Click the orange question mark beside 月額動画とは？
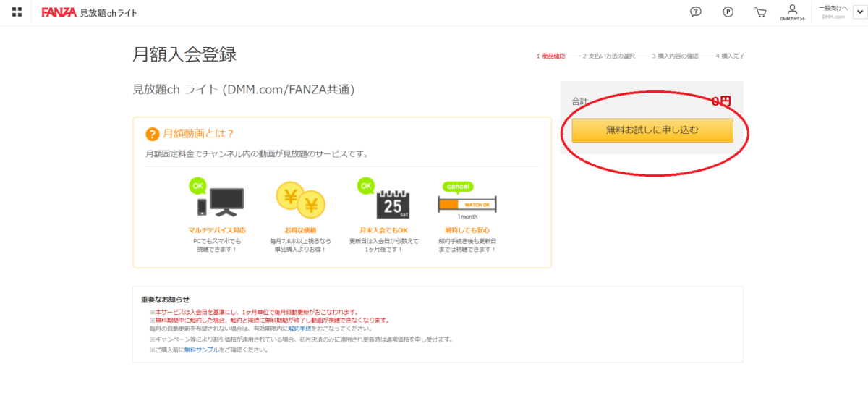 click(152, 134)
